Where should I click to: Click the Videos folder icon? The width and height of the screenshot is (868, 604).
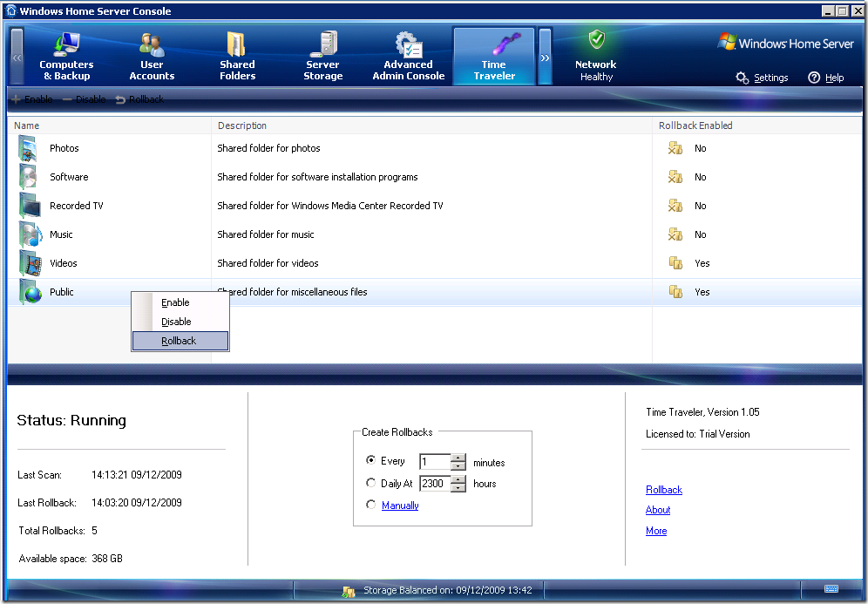click(x=30, y=263)
